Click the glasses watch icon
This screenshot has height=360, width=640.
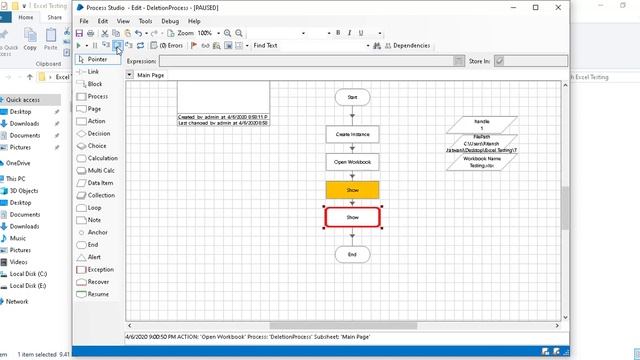point(205,46)
